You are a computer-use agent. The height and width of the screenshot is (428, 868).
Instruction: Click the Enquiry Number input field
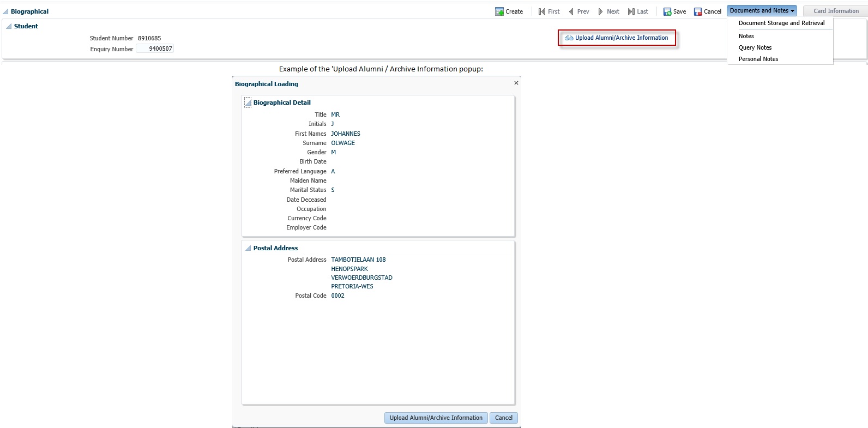pyautogui.click(x=155, y=49)
